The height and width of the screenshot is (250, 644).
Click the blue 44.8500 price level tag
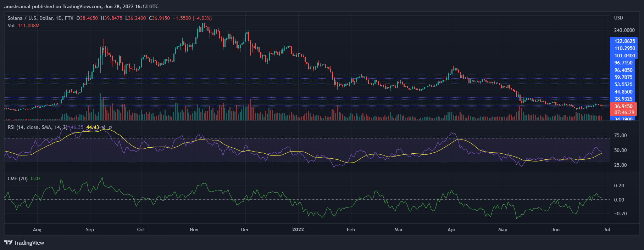pos(623,92)
